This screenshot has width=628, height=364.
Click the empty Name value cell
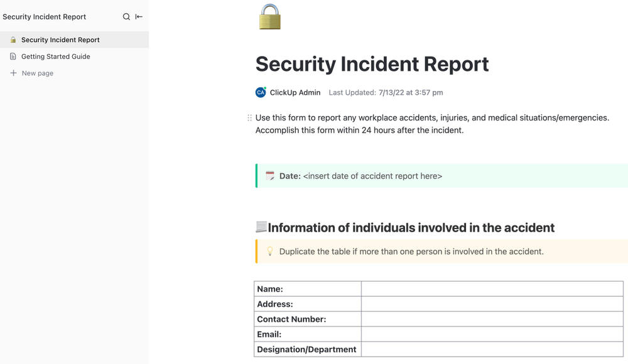pos(492,289)
